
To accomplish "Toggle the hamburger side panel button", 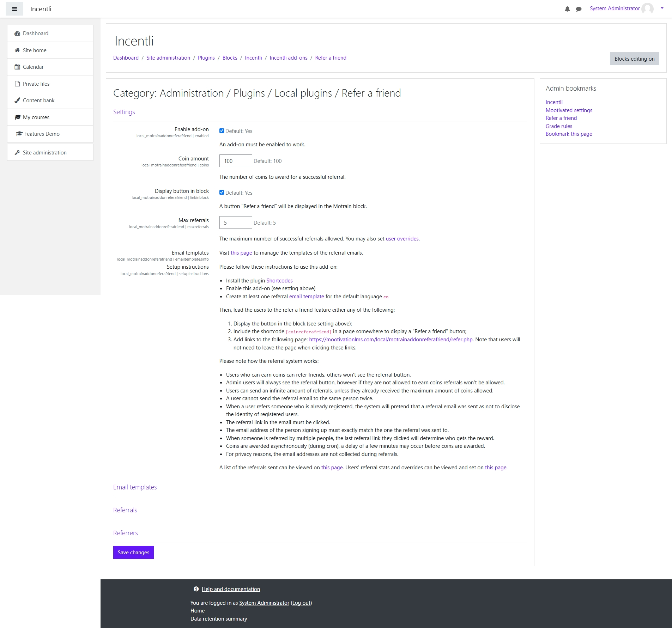I will [x=14, y=9].
